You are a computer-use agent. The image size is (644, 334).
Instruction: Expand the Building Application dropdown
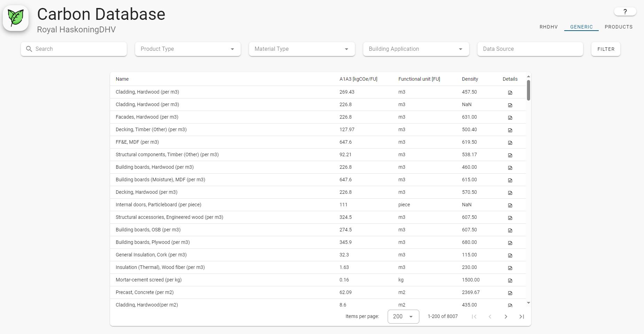[x=416, y=49]
